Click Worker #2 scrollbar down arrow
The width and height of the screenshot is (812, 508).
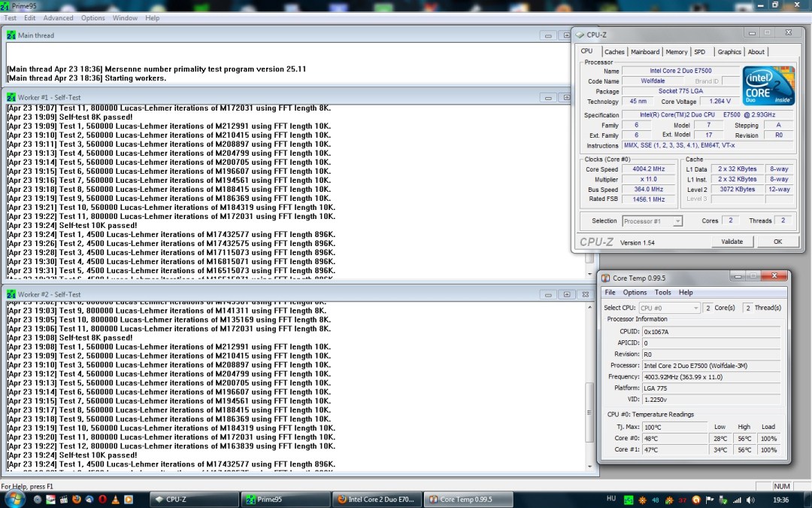click(589, 466)
